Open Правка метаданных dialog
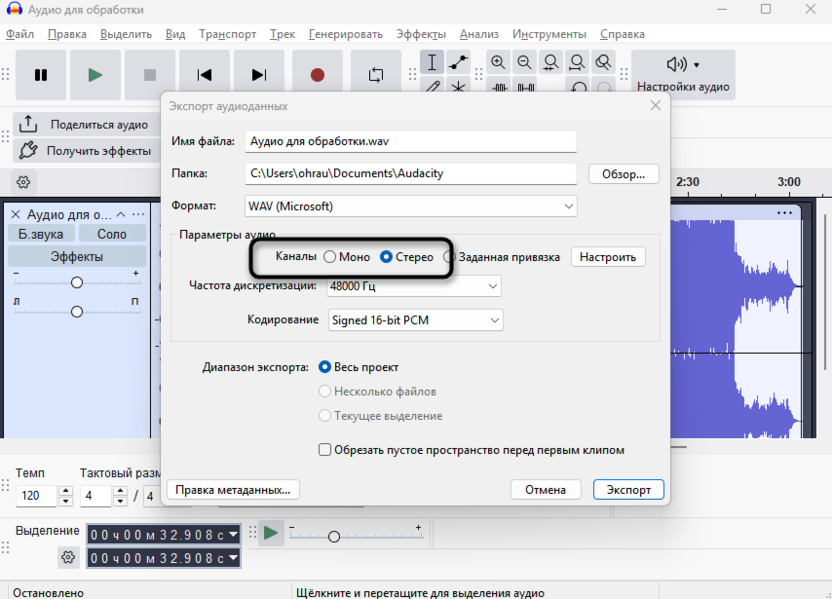This screenshot has width=832, height=599. [x=233, y=489]
